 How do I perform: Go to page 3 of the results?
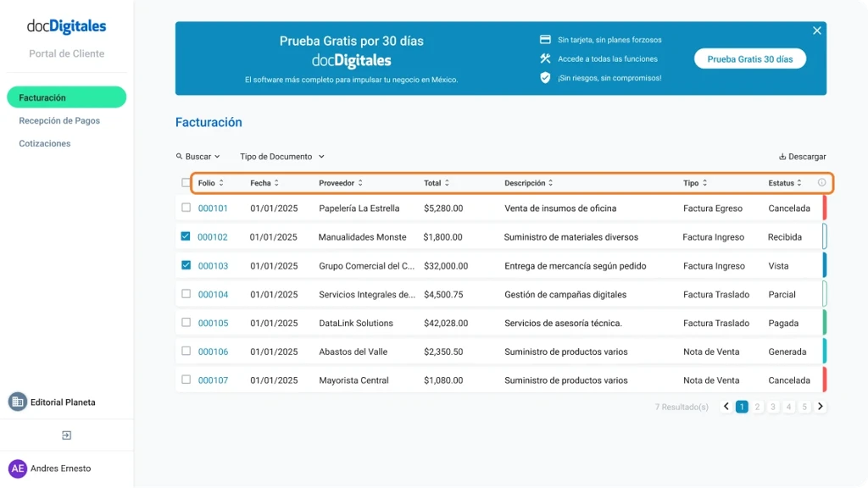[x=772, y=407]
